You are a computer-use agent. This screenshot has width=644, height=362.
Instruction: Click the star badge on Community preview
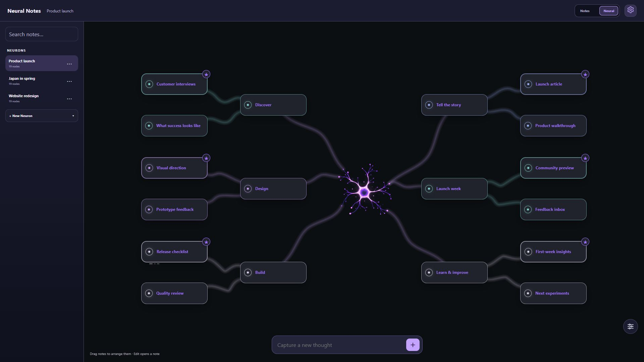(585, 158)
